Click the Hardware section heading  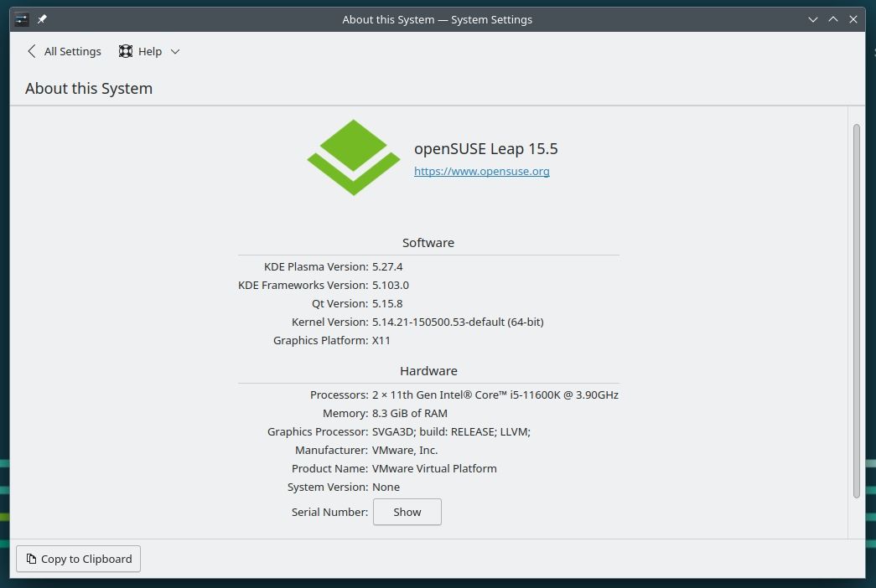tap(428, 371)
